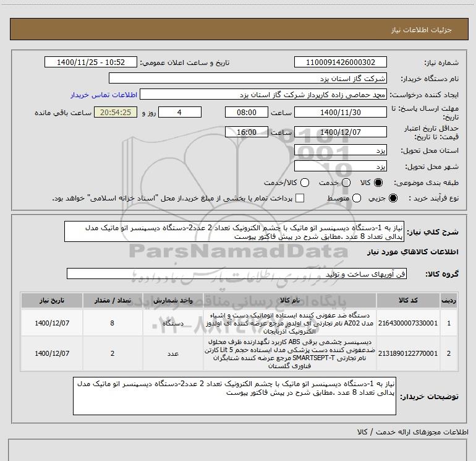
Task: Click the response deadline date 1400/11/30
Action: pos(340,112)
